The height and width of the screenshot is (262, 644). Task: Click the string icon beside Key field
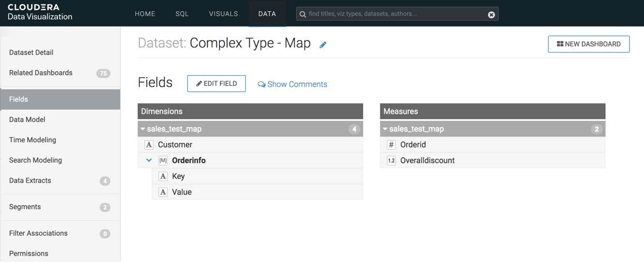(163, 176)
